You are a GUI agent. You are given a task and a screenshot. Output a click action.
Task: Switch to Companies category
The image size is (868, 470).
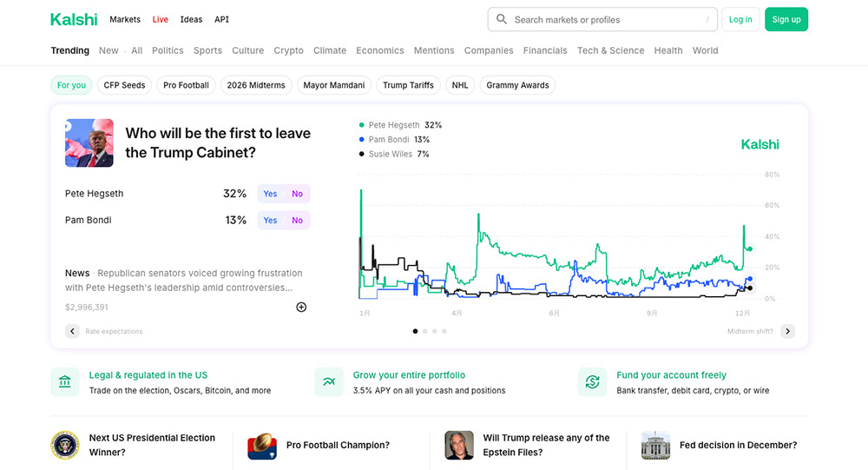(489, 50)
